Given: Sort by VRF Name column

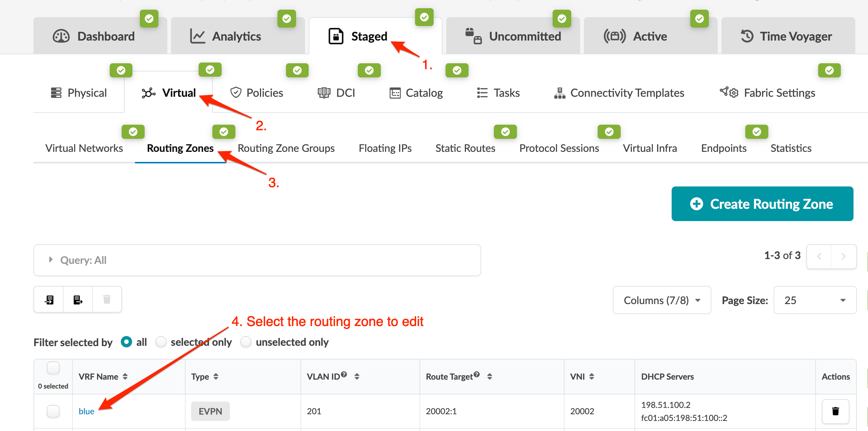Looking at the screenshot, I should coord(125,377).
